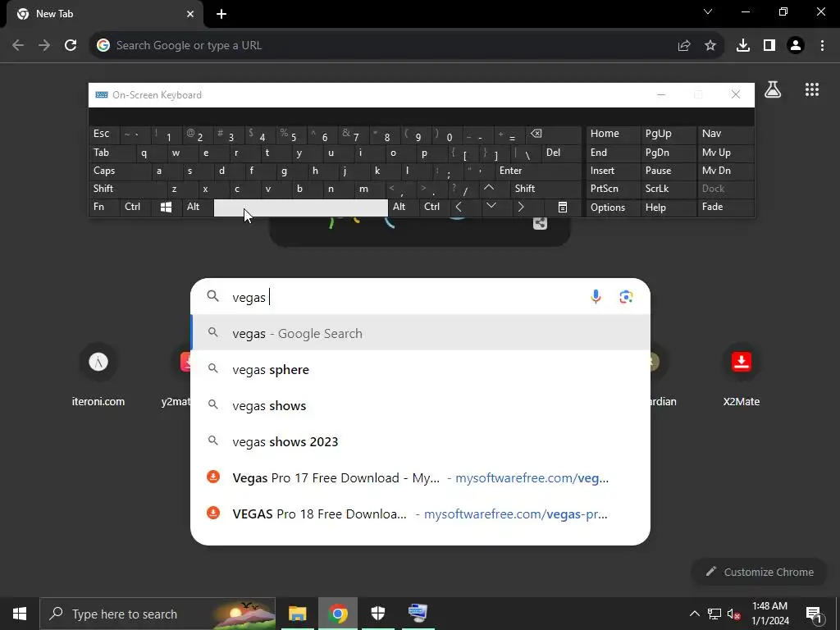Viewport: 840px width, 630px height.
Task: Open the Chrome tab search chevron
Action: click(x=708, y=11)
